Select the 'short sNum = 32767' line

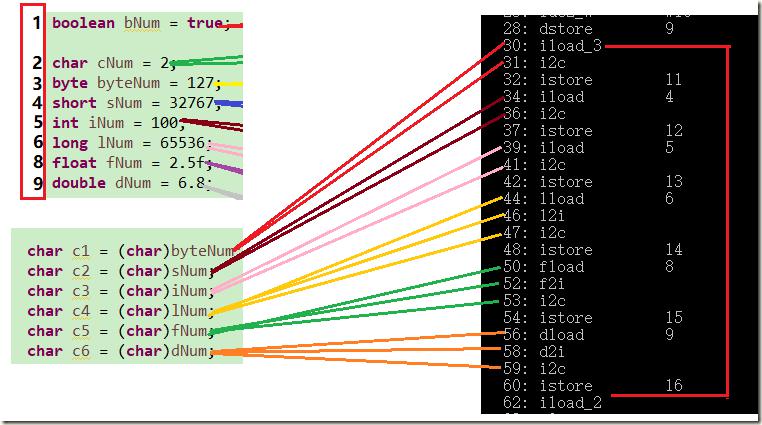(130, 103)
